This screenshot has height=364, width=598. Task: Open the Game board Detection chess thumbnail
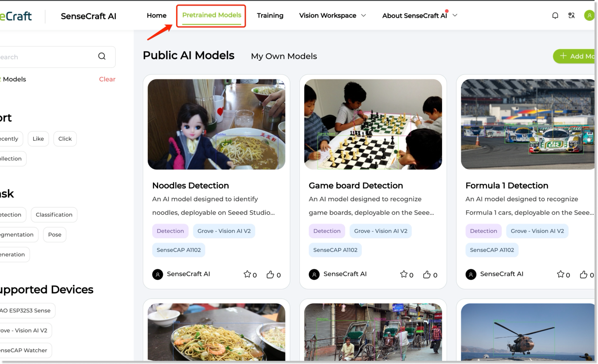point(373,124)
